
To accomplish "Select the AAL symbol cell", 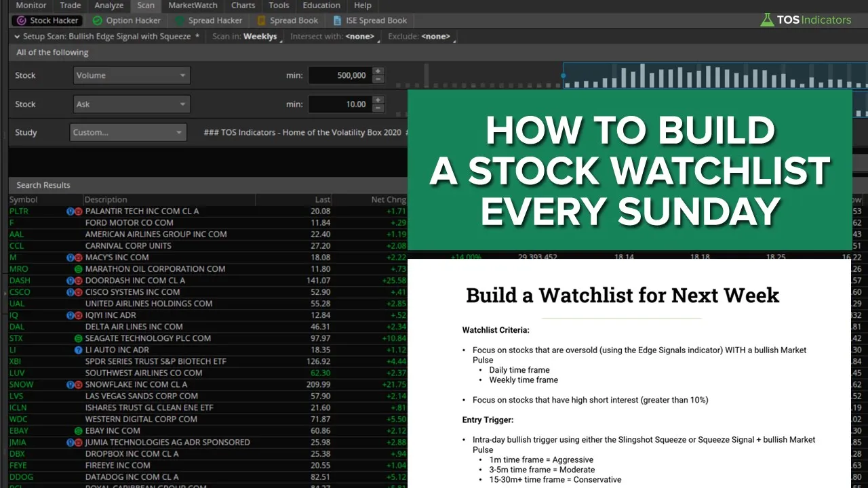I will pyautogui.click(x=17, y=235).
